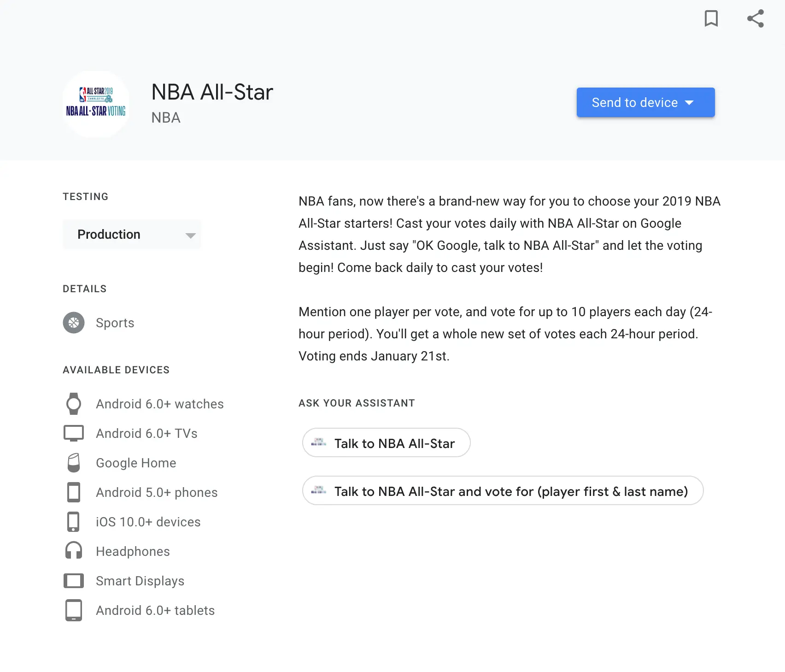Click the NBA All-Star Voting logo

[x=96, y=104]
